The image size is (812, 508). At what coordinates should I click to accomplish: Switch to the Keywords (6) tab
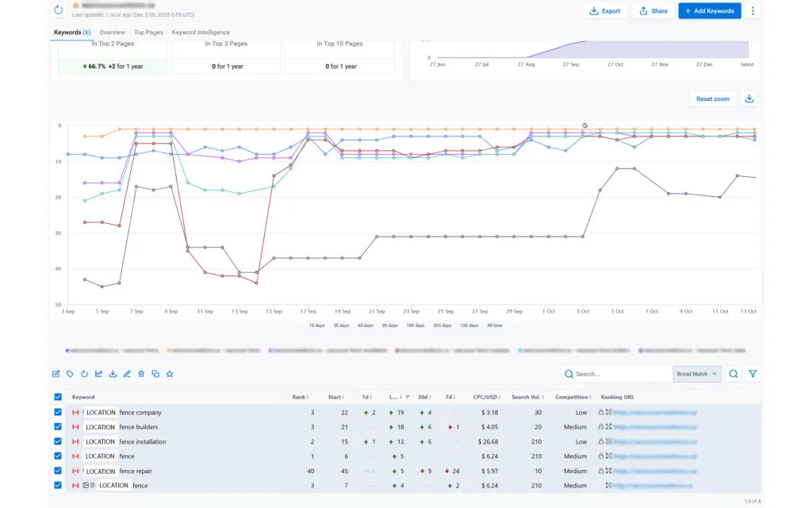click(x=72, y=32)
